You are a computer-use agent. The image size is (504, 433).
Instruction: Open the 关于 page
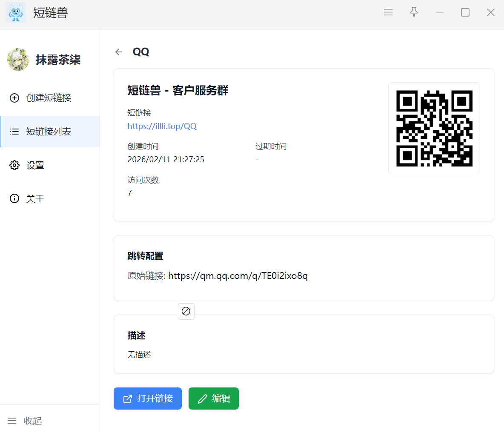(35, 198)
